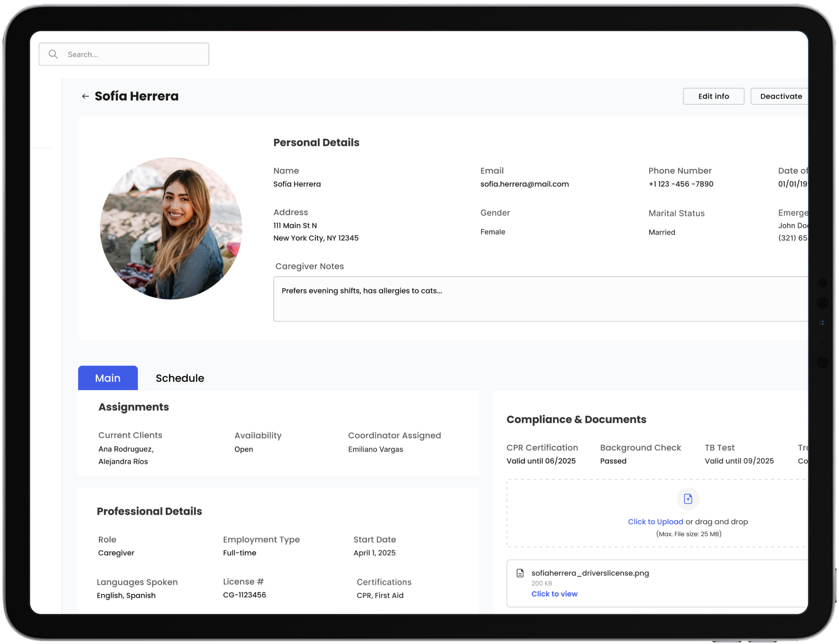The width and height of the screenshot is (839, 644).
Task: Click the magnifying glass search icon
Action: tap(53, 54)
